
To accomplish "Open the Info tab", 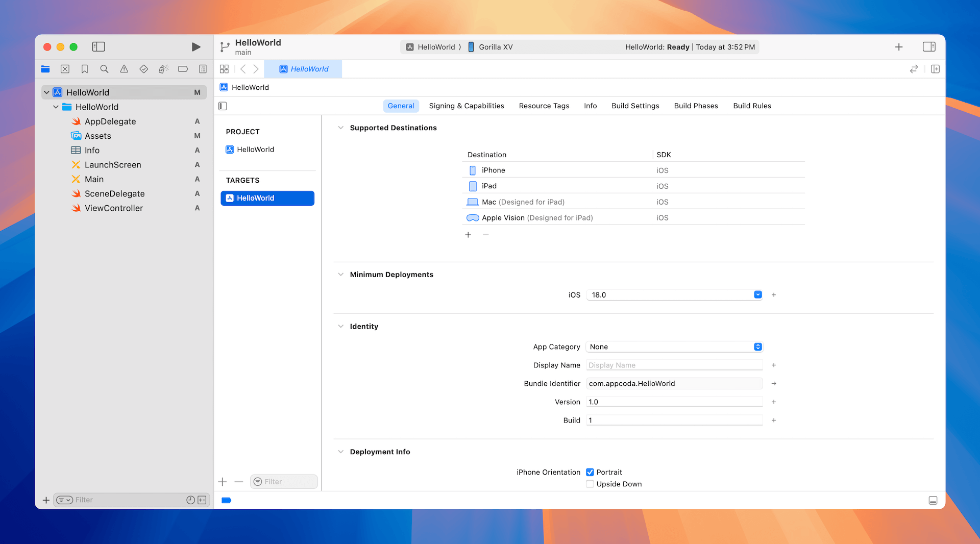I will point(591,106).
